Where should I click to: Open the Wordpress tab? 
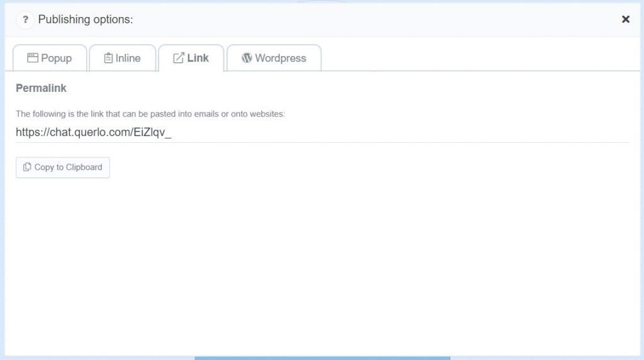[x=274, y=58]
